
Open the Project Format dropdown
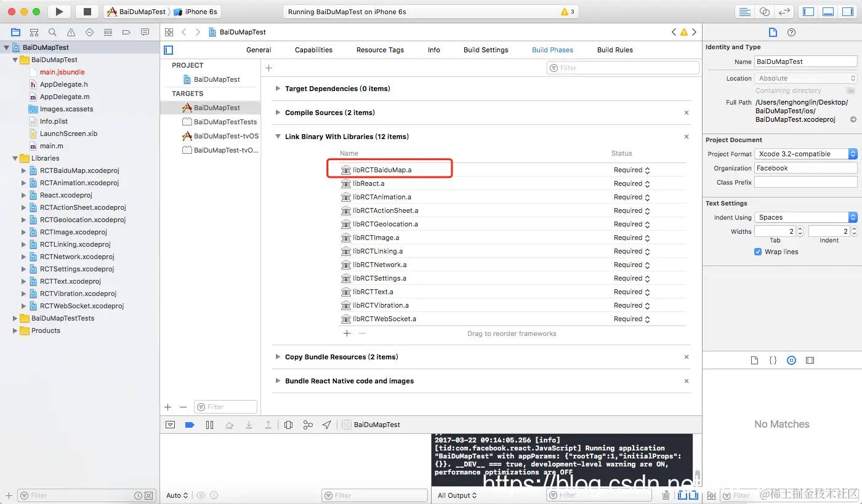(806, 154)
